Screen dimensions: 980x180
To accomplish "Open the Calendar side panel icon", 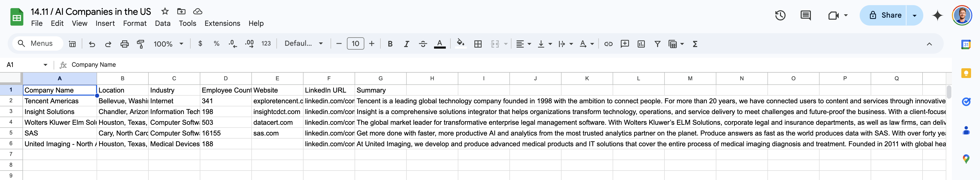I will point(965,44).
